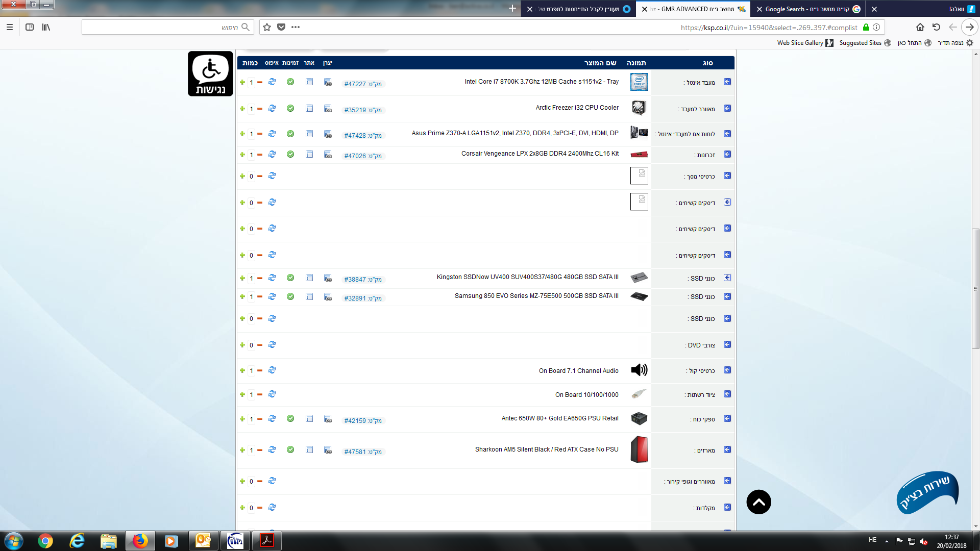Refresh the Corsair Vengeance LPX row
Screen dimensions: 980x551
(x=272, y=154)
